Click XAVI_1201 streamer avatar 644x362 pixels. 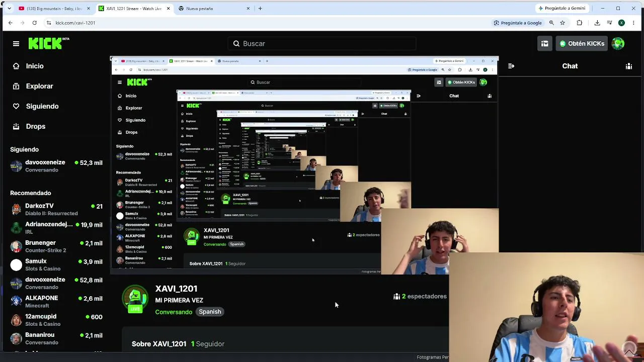[x=135, y=299]
